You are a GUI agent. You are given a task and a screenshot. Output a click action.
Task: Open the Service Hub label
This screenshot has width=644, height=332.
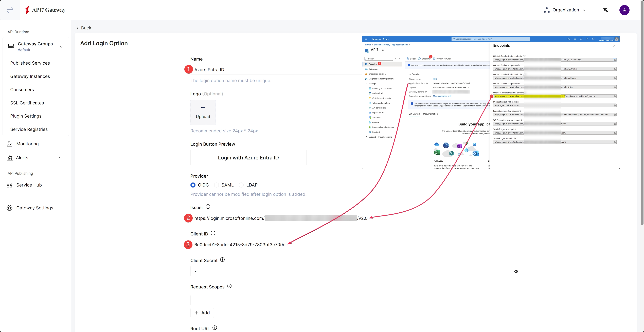click(29, 185)
